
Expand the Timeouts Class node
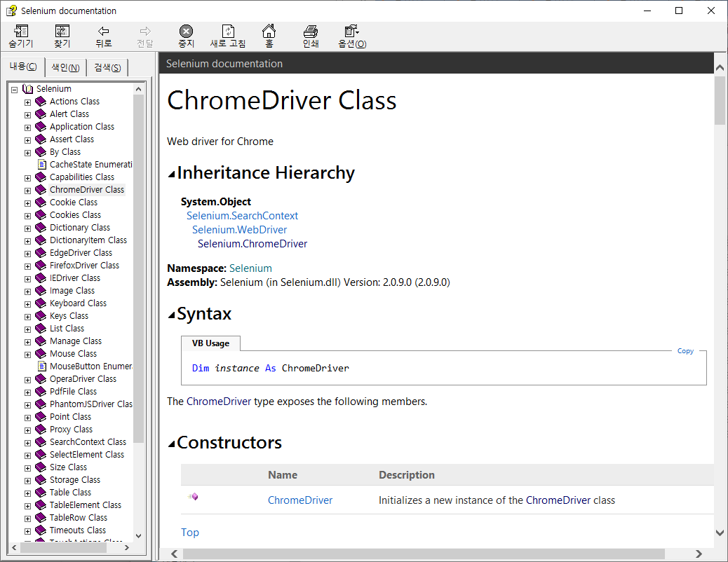pyautogui.click(x=28, y=531)
